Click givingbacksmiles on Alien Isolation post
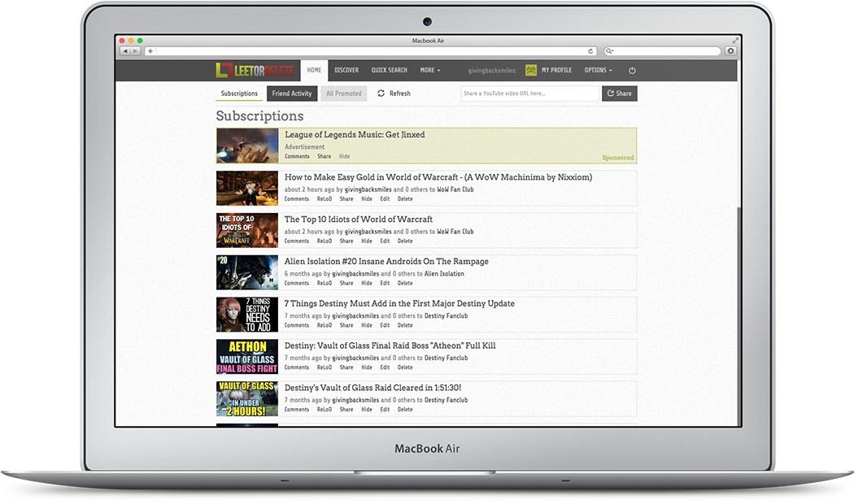Screen dimensions: 854x504 (355, 274)
